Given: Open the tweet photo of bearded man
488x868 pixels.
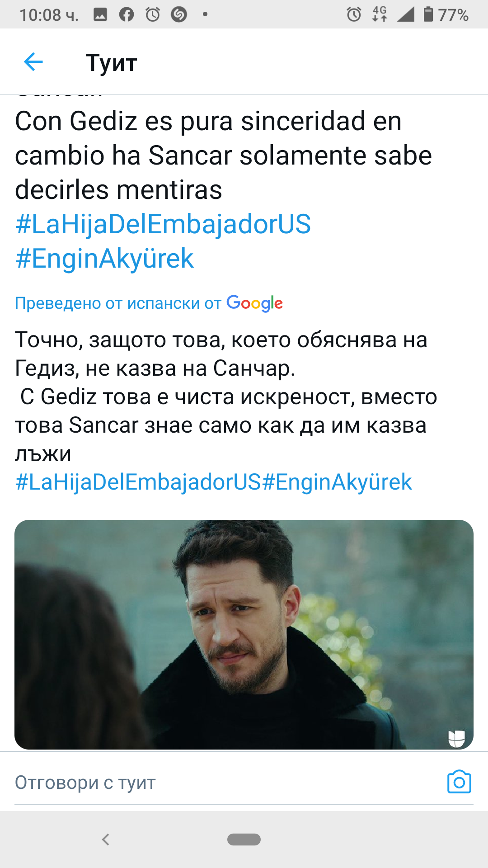Looking at the screenshot, I should click(x=244, y=634).
